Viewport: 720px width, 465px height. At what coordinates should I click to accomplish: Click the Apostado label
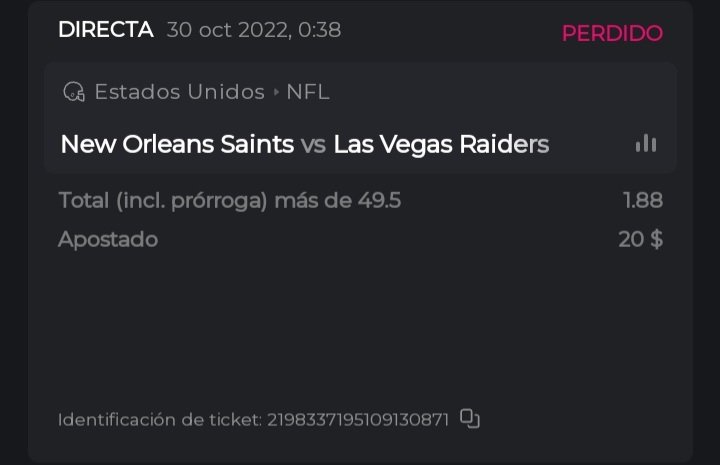coord(108,239)
